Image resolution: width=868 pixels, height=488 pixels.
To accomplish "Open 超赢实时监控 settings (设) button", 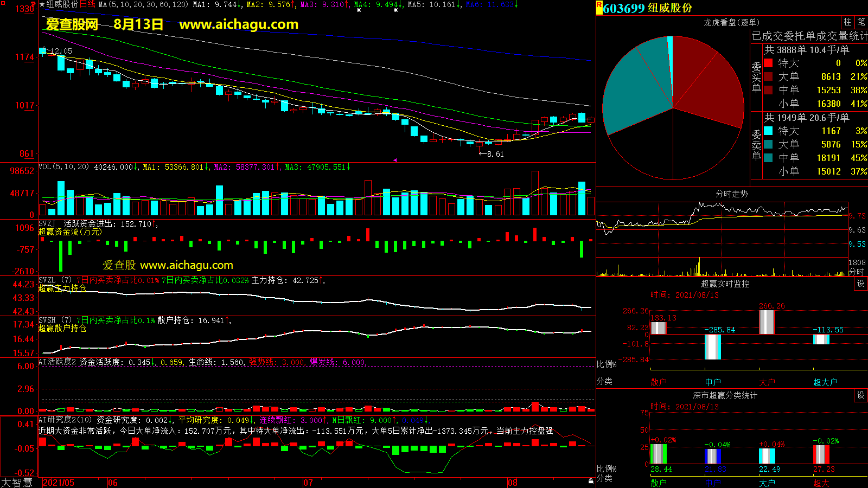I will coord(861,284).
